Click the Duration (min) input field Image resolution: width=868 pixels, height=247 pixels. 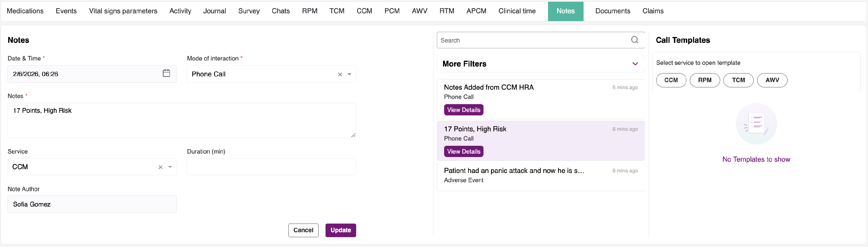271,167
